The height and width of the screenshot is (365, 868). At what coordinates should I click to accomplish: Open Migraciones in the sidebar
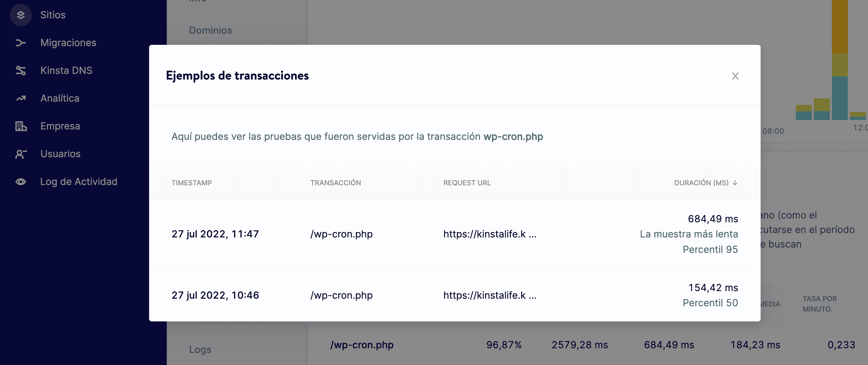[68, 43]
